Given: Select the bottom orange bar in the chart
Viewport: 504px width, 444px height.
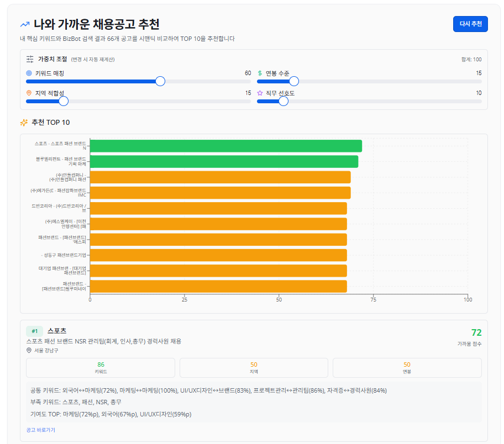Looking at the screenshot, I should click(x=218, y=286).
